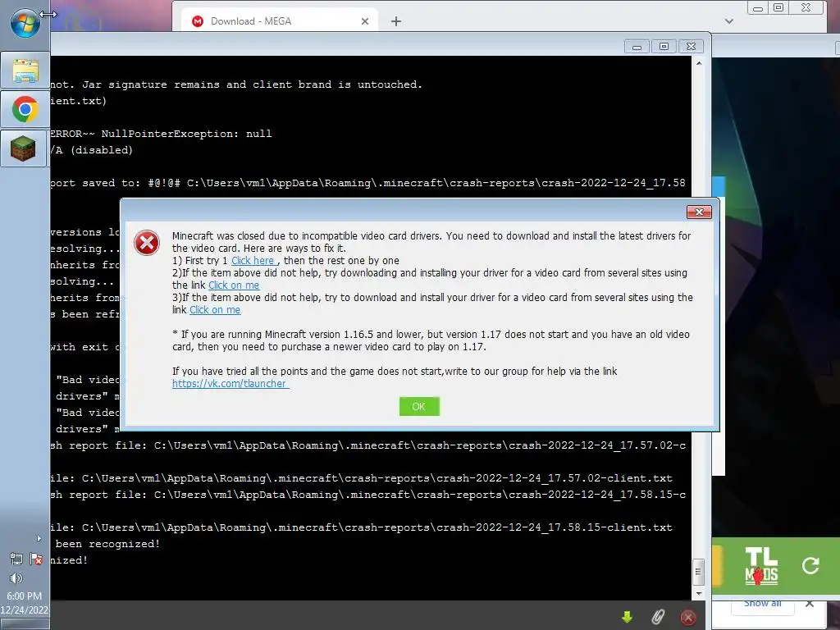Viewport: 840px width, 630px height.
Task: Open the volume speaker tray icon
Action: tap(16, 578)
